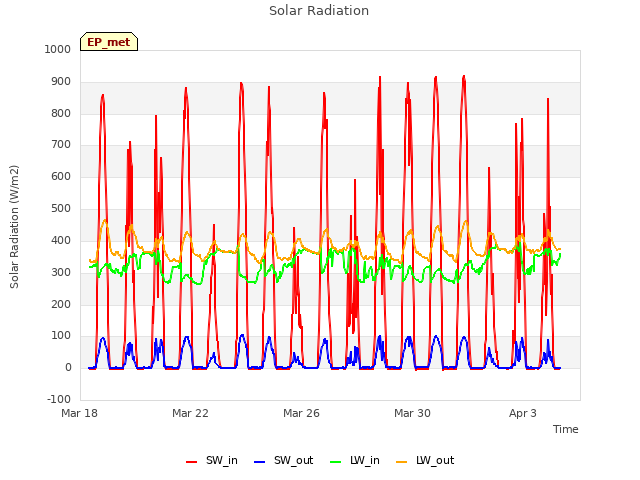Click the 0 y-axis label

(x=68, y=367)
